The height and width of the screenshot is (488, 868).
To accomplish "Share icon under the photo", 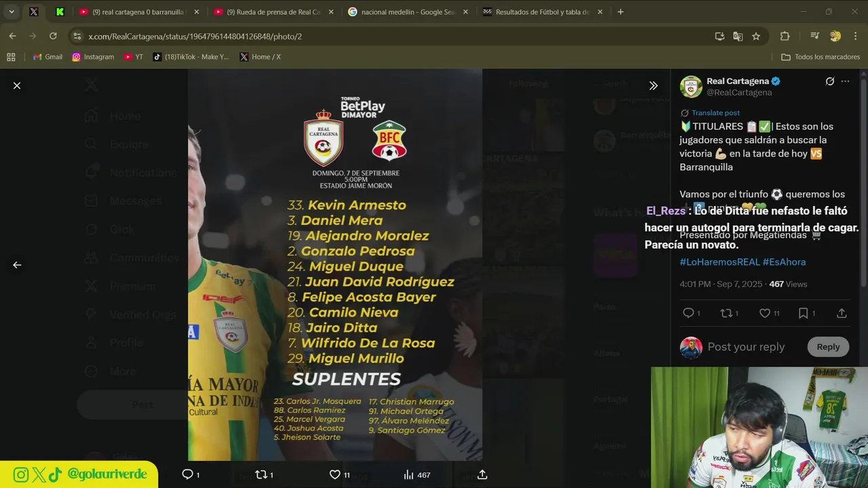I will click(x=482, y=474).
